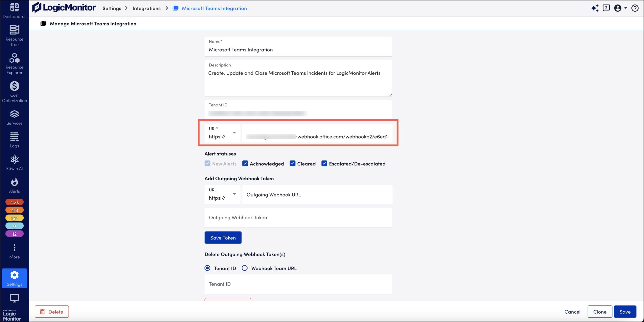Image resolution: width=644 pixels, height=322 pixels.
Task: Click the Save Token button
Action: tap(223, 237)
